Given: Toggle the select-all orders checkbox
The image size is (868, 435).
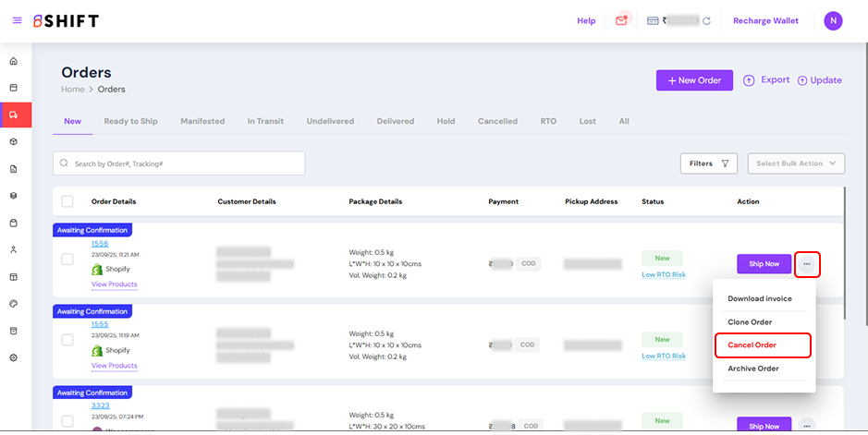Looking at the screenshot, I should pyautogui.click(x=67, y=201).
